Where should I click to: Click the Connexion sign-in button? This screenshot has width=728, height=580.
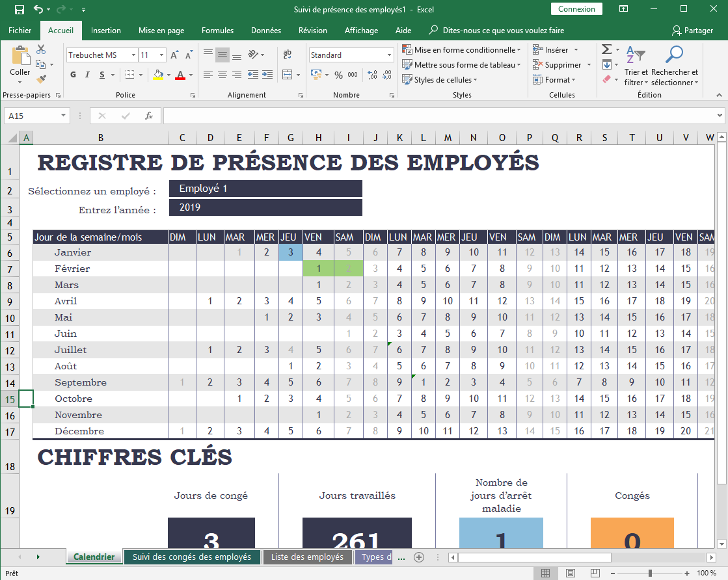(x=576, y=9)
